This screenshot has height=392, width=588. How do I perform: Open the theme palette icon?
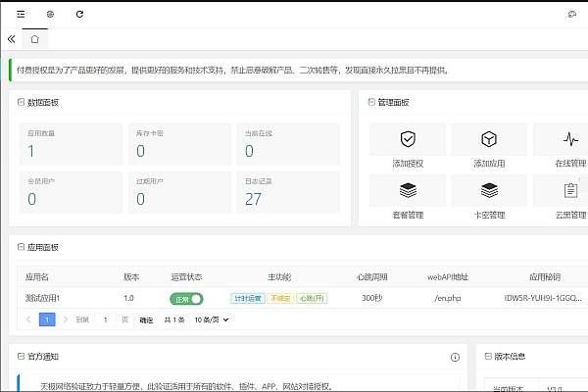click(572, 15)
